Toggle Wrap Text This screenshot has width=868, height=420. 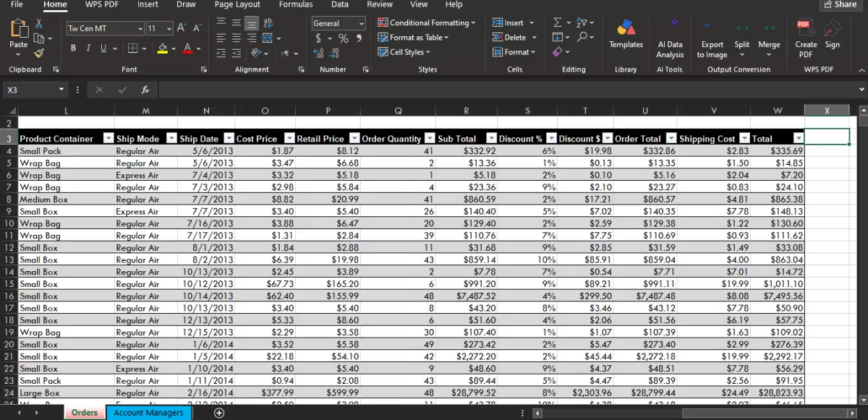[x=268, y=24]
